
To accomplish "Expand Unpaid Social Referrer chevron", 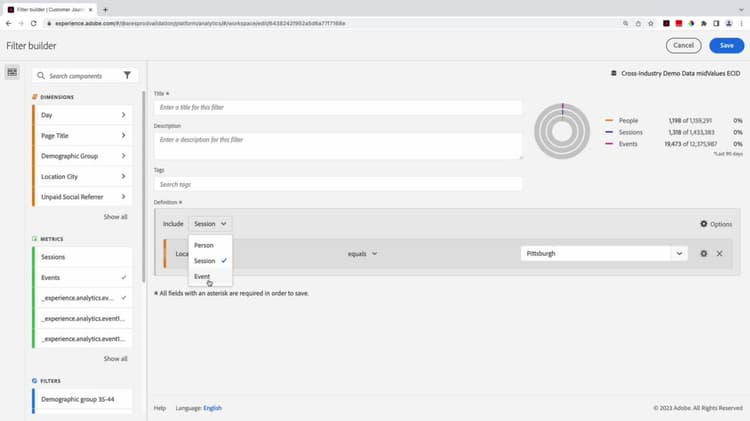I will pyautogui.click(x=123, y=197).
